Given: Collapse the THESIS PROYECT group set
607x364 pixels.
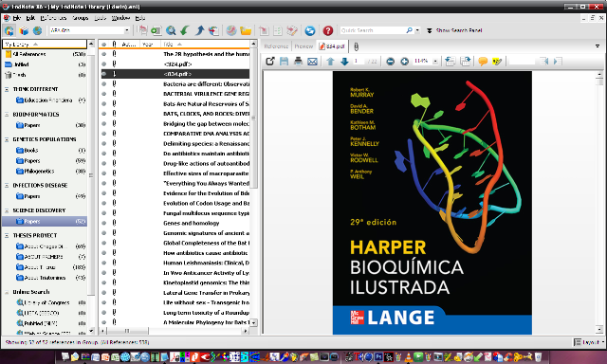Looking at the screenshot, I should 7,236.
